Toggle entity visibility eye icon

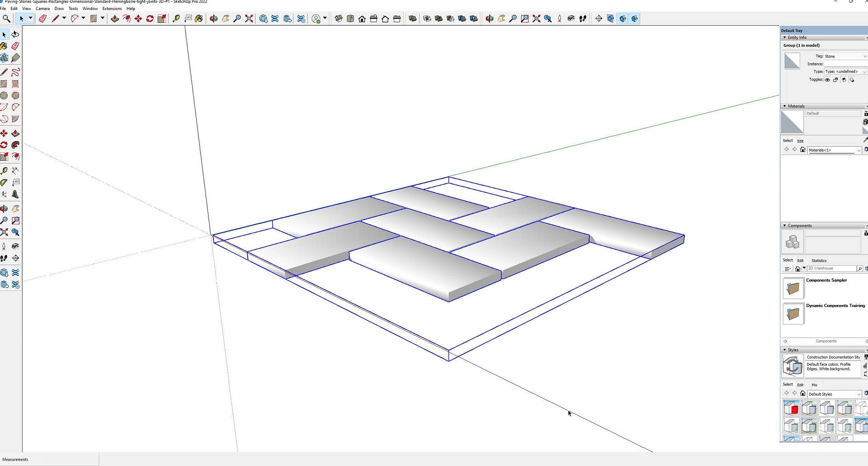point(827,80)
